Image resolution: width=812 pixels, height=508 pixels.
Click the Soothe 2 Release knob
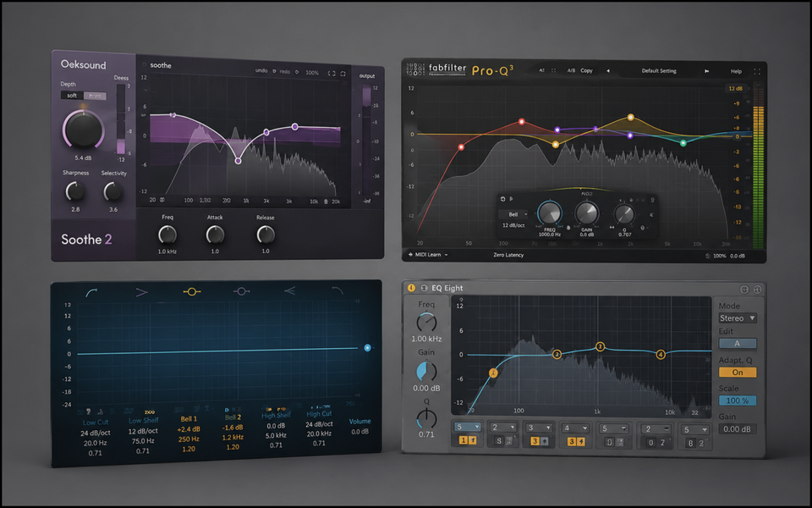pyautogui.click(x=265, y=235)
